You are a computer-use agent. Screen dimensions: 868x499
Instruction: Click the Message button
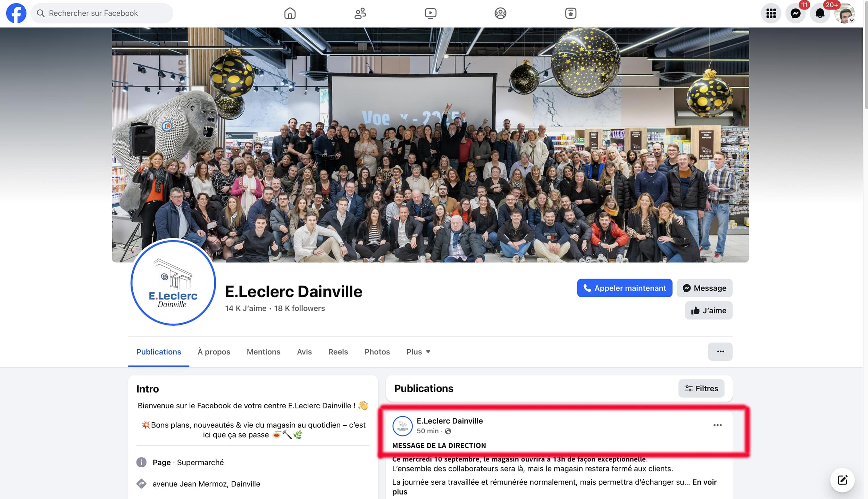tap(704, 288)
